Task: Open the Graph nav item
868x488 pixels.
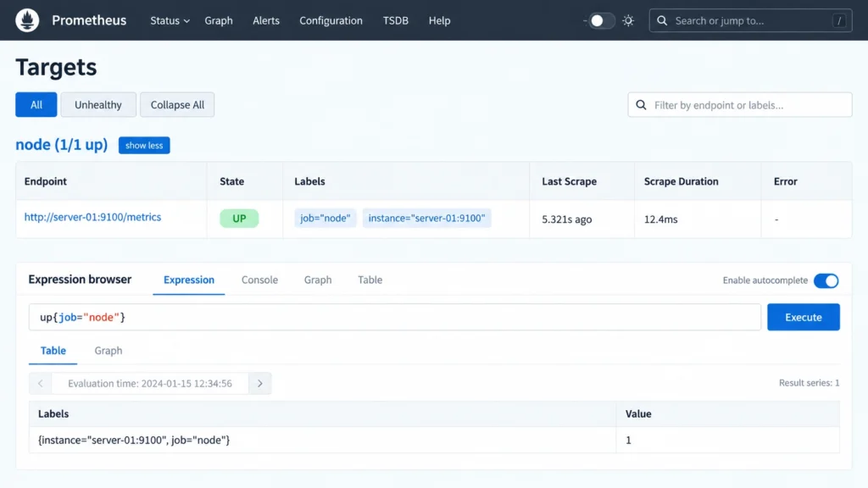Action: pyautogui.click(x=219, y=20)
